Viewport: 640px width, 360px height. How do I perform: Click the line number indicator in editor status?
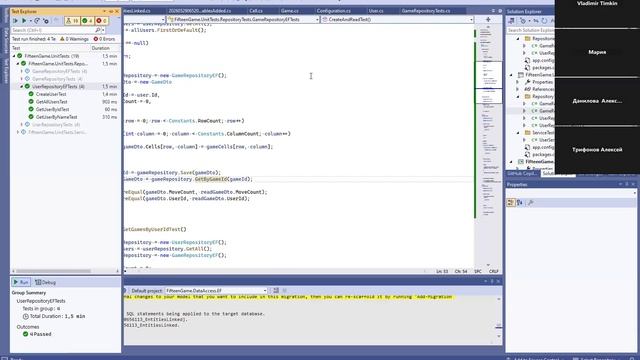pos(442,271)
